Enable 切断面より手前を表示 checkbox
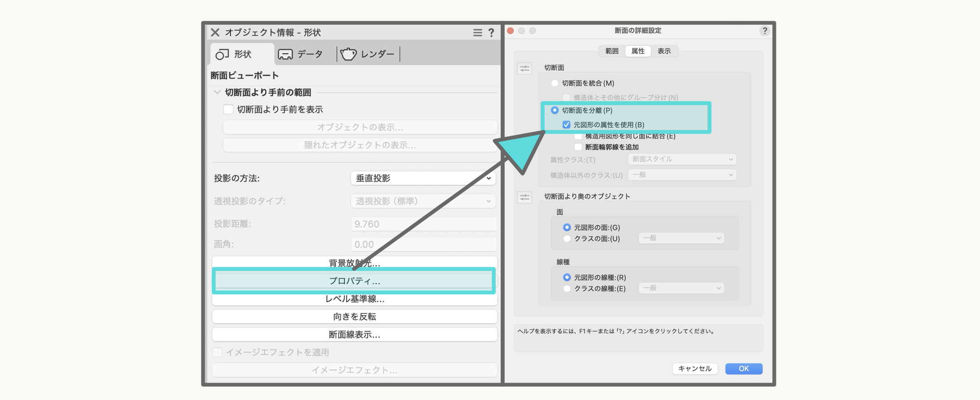Viewport: 980px width, 400px height. [x=228, y=110]
